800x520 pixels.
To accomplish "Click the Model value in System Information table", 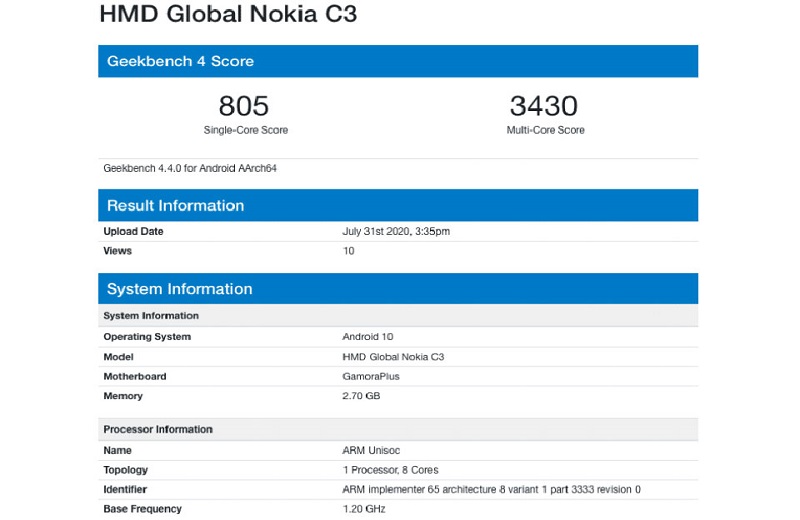I will (x=393, y=357).
